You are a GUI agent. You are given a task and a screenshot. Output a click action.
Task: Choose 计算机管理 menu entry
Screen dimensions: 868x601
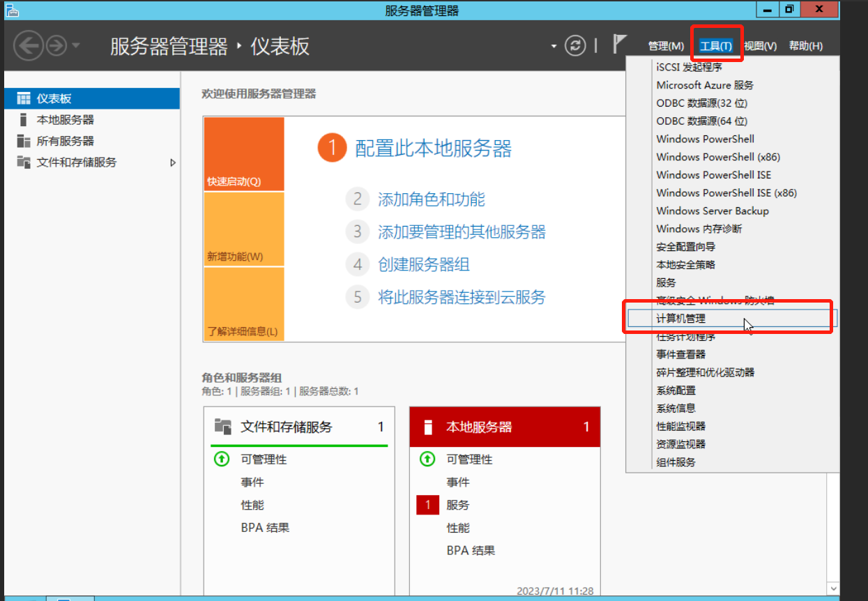tap(732, 319)
